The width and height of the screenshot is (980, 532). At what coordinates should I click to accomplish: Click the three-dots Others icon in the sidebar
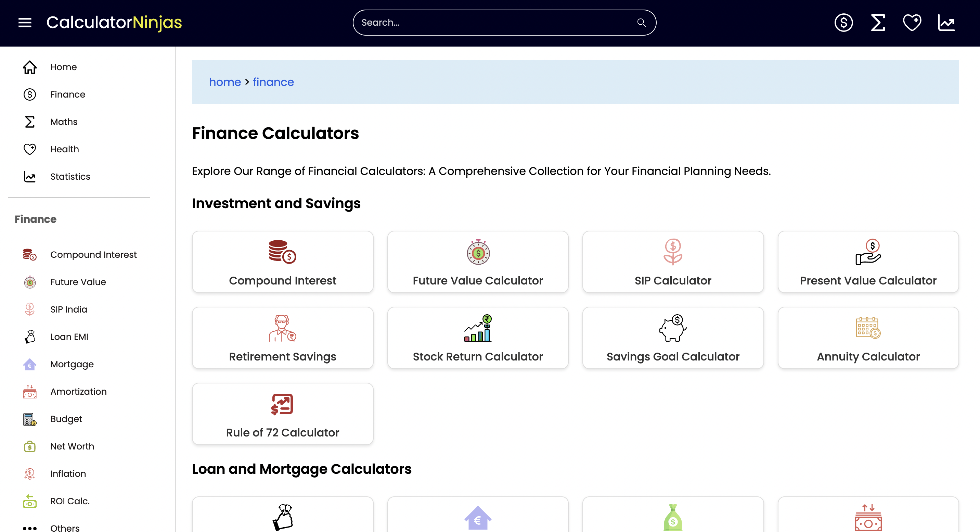coord(30,528)
